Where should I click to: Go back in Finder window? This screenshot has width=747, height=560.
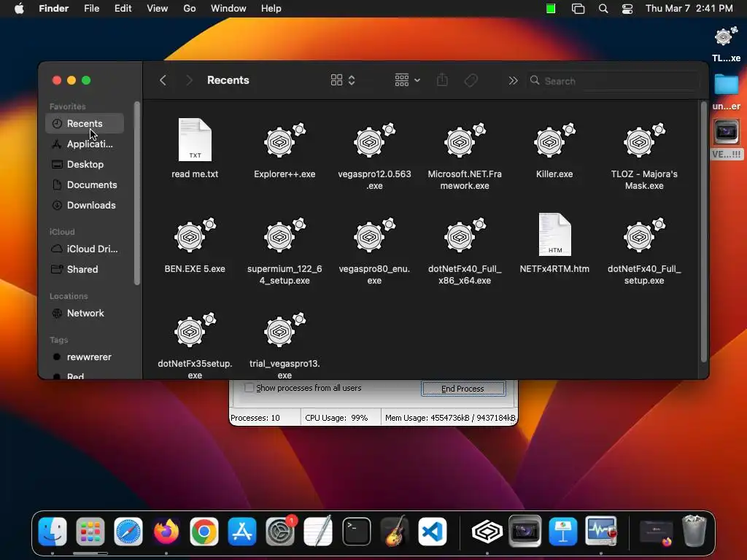(x=163, y=80)
